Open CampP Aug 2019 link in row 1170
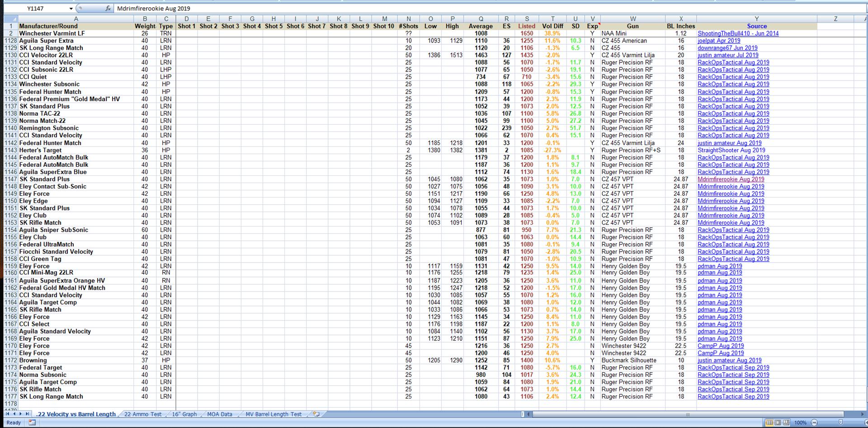 click(x=721, y=346)
